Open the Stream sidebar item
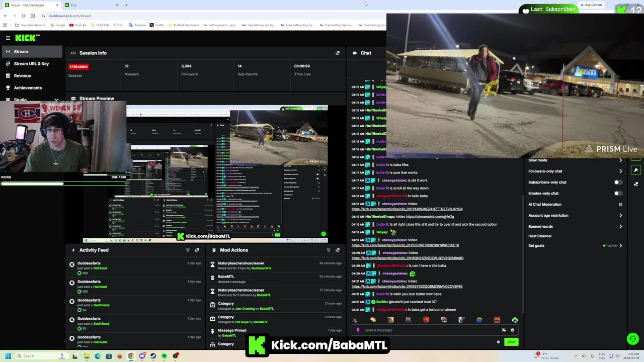This screenshot has height=362, width=644. tap(31, 51)
